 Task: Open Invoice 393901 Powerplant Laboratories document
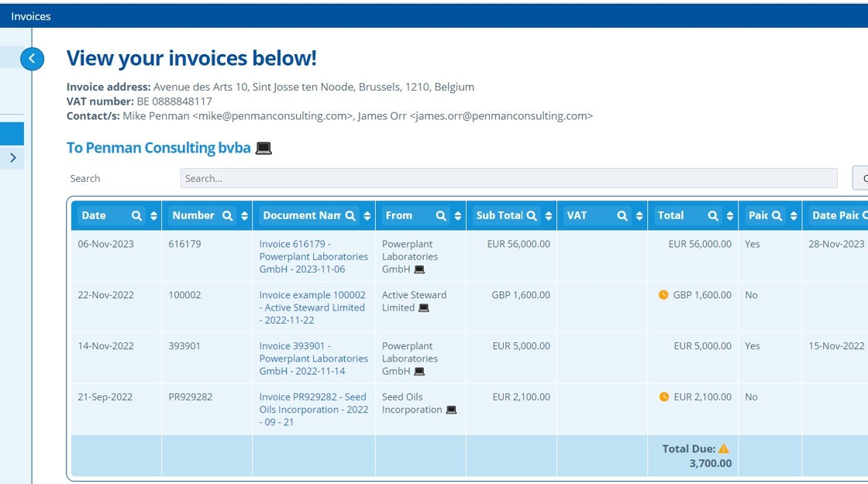tap(313, 359)
